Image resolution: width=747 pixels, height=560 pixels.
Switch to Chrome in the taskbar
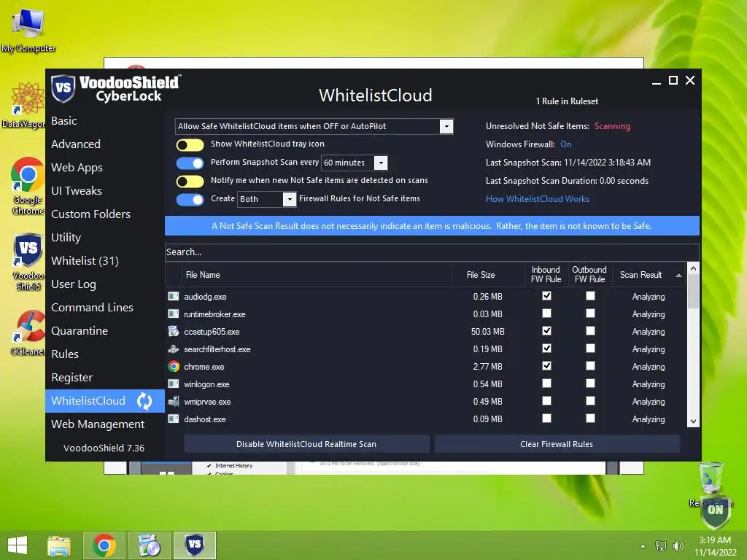[104, 545]
